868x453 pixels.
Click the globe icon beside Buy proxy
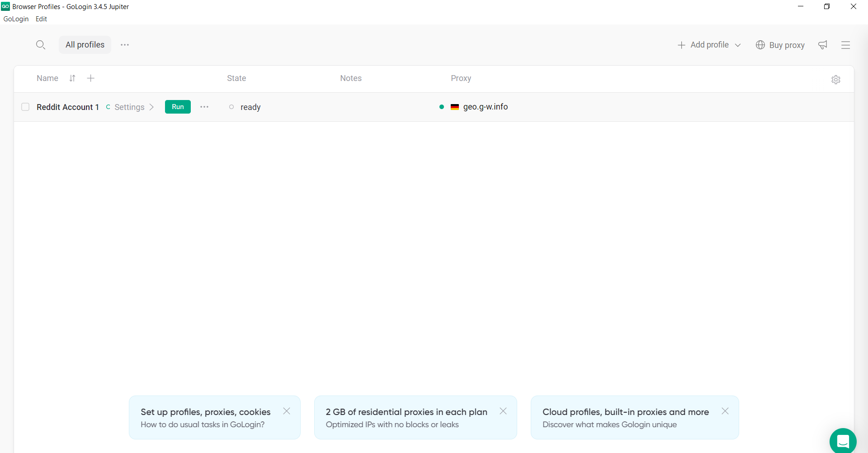pos(760,45)
